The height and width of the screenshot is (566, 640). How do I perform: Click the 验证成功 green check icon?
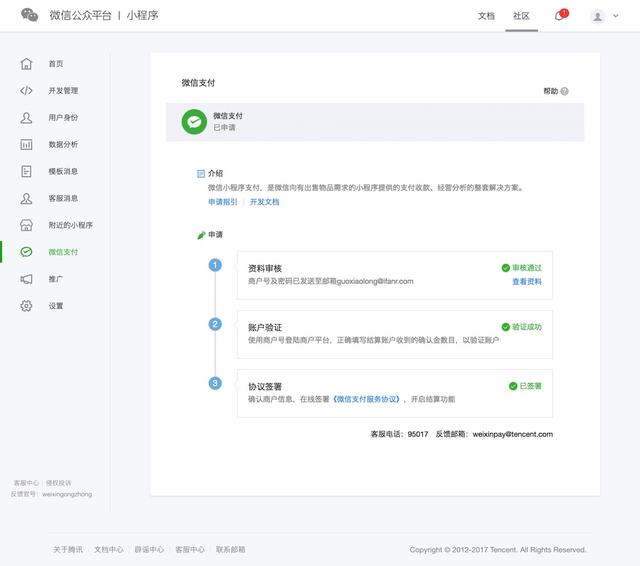[x=506, y=327]
